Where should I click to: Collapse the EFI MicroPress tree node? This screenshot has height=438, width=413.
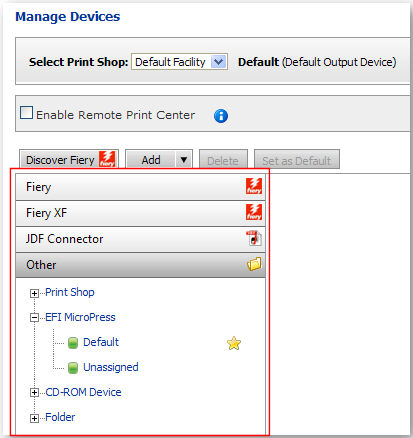pos(34,318)
